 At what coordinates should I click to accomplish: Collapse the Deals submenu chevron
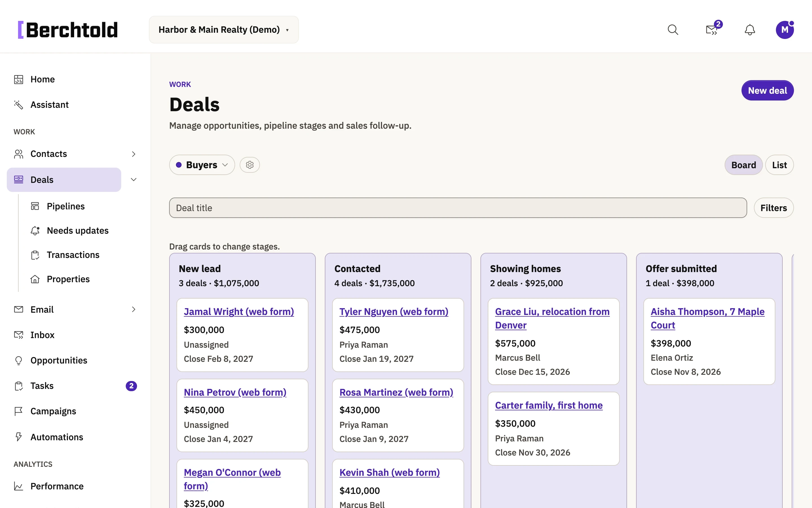[x=134, y=180]
